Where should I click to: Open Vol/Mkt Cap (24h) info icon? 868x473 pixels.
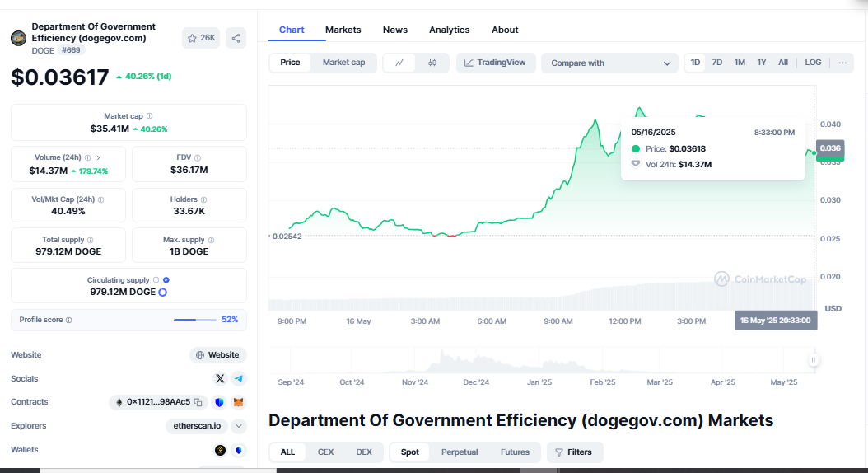[x=100, y=199]
